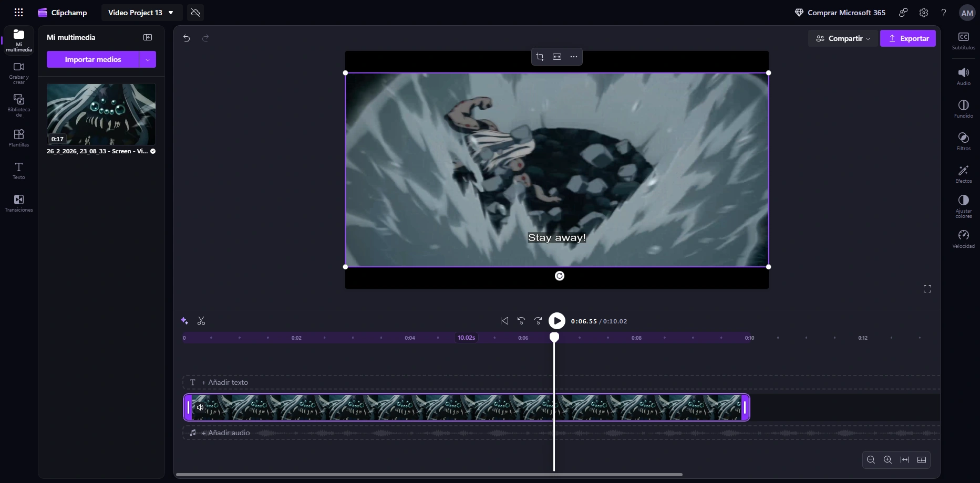Open the Ajustar colores panel
Image resolution: width=980 pixels, height=483 pixels.
pos(964,206)
